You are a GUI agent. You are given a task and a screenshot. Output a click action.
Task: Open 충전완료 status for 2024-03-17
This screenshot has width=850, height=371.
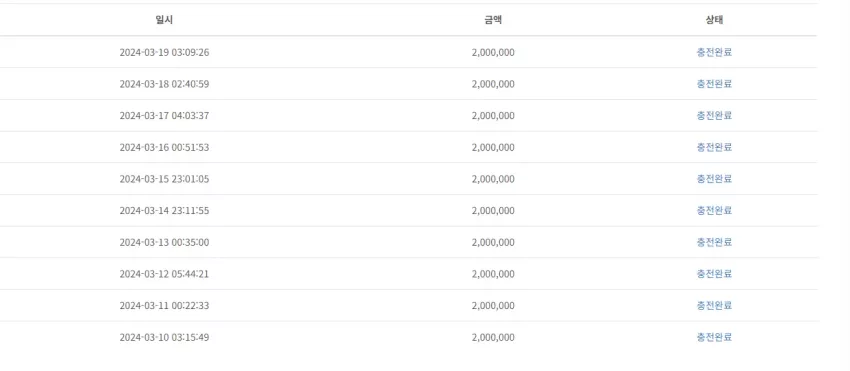(714, 116)
